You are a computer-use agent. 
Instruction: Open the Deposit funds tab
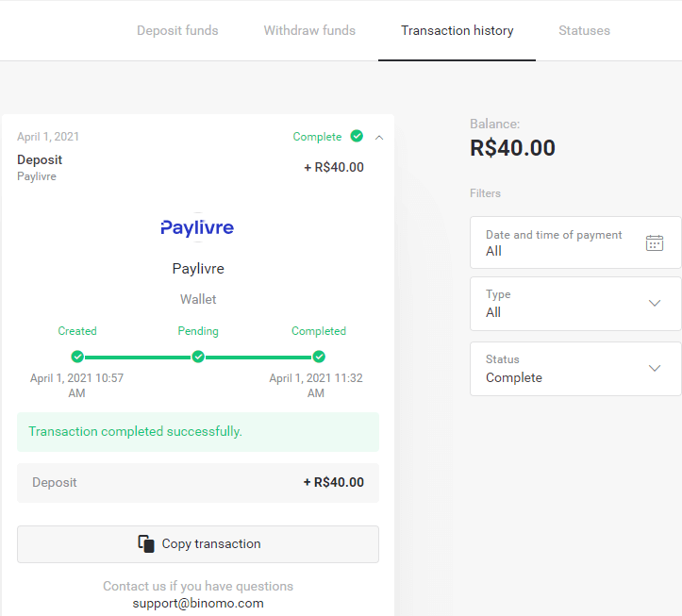(177, 31)
